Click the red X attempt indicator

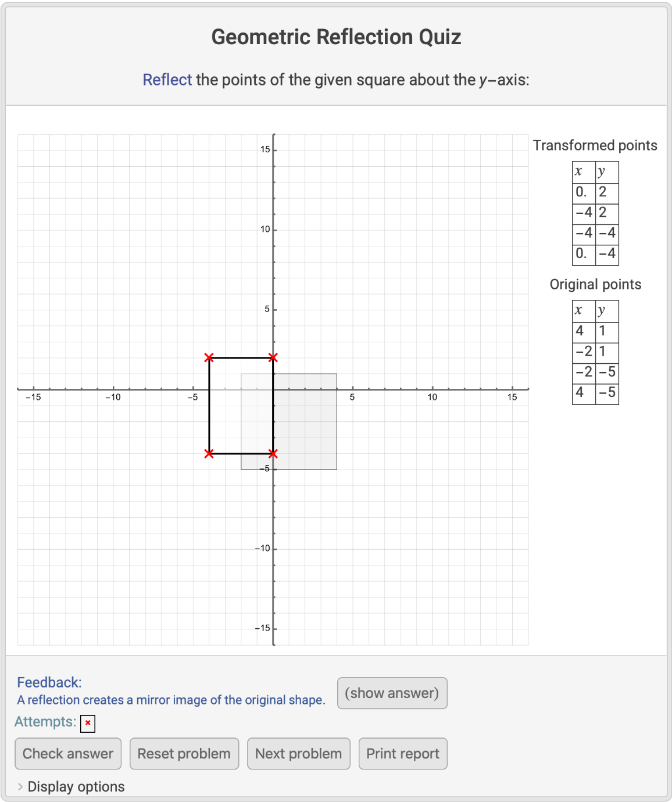click(88, 723)
